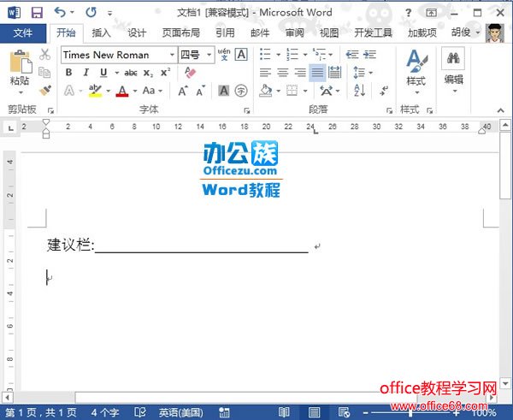Click the Find binoculars Editing icon

[x=453, y=58]
